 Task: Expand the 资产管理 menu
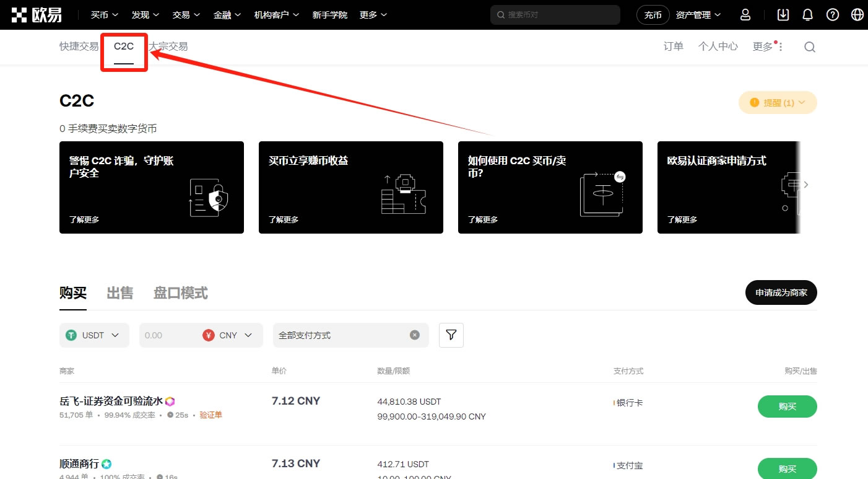pos(698,15)
